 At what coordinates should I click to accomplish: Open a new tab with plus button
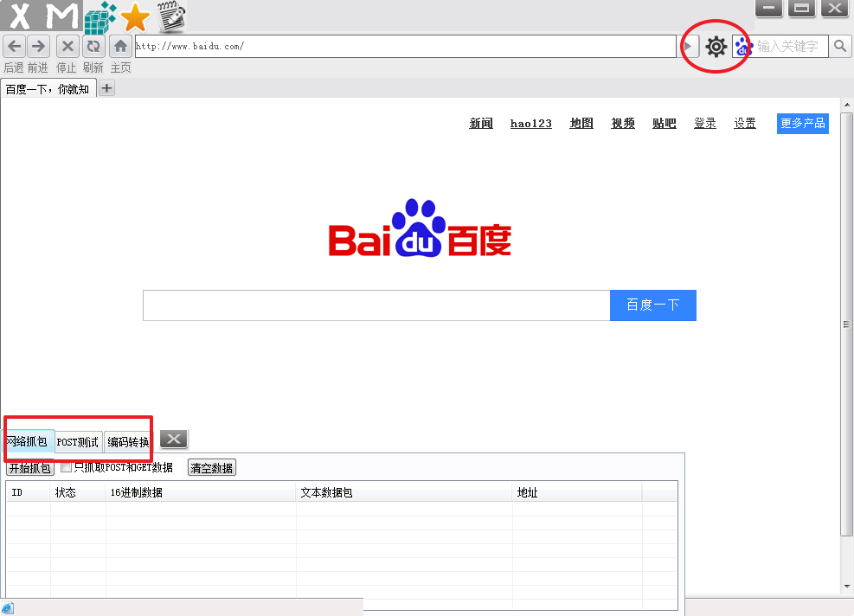click(106, 88)
